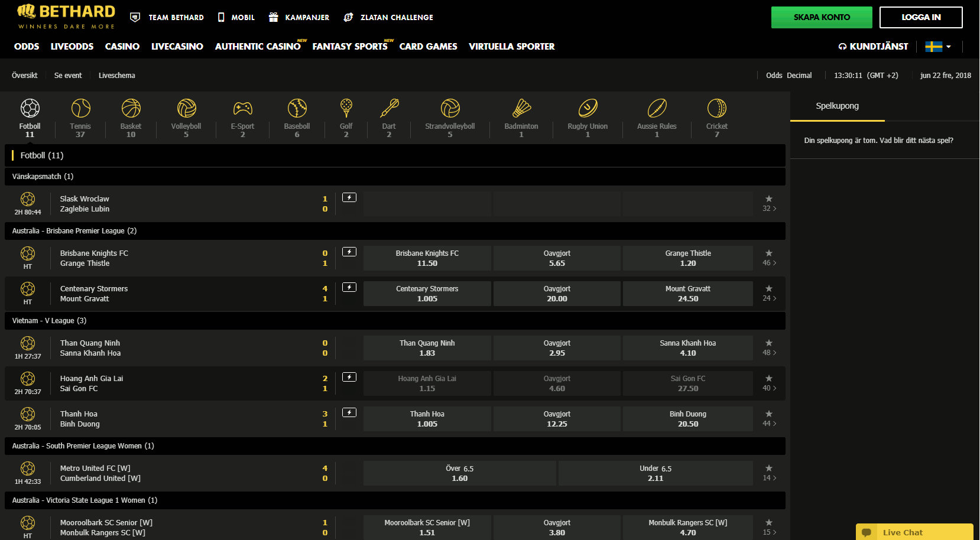Viewport: 980px width, 540px height.
Task: Bet on Över 6.5 at 1.60
Action: tap(460, 473)
